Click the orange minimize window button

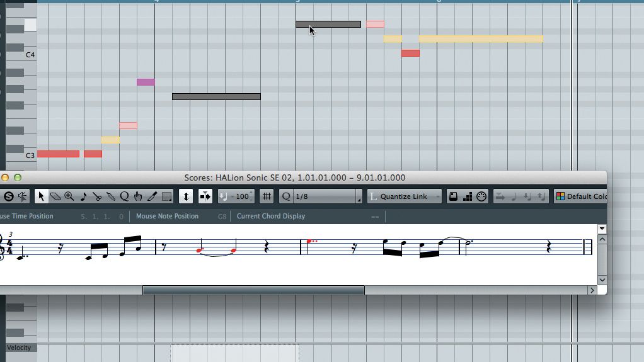5,178
